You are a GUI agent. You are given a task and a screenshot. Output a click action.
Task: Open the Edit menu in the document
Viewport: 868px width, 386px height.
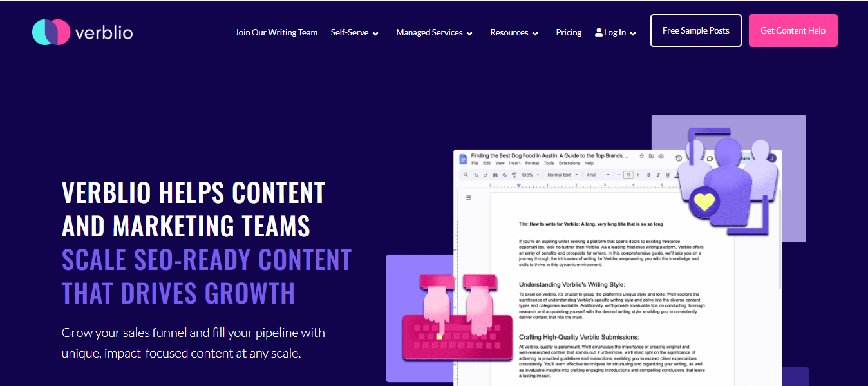tap(487, 163)
